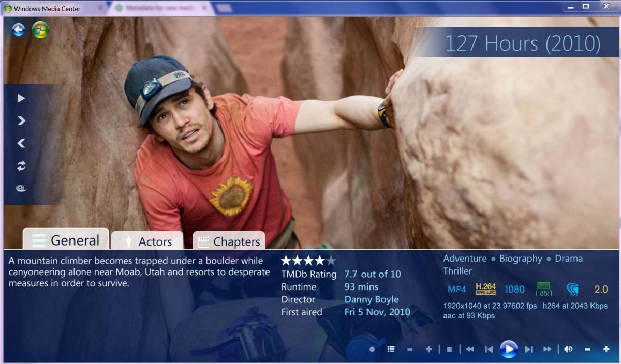The image size is (621, 364).
Task: Click the Adventure genre label
Action: (x=465, y=259)
